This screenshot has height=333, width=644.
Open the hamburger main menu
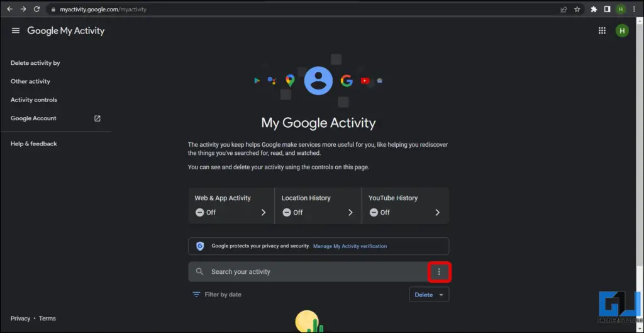coord(16,30)
